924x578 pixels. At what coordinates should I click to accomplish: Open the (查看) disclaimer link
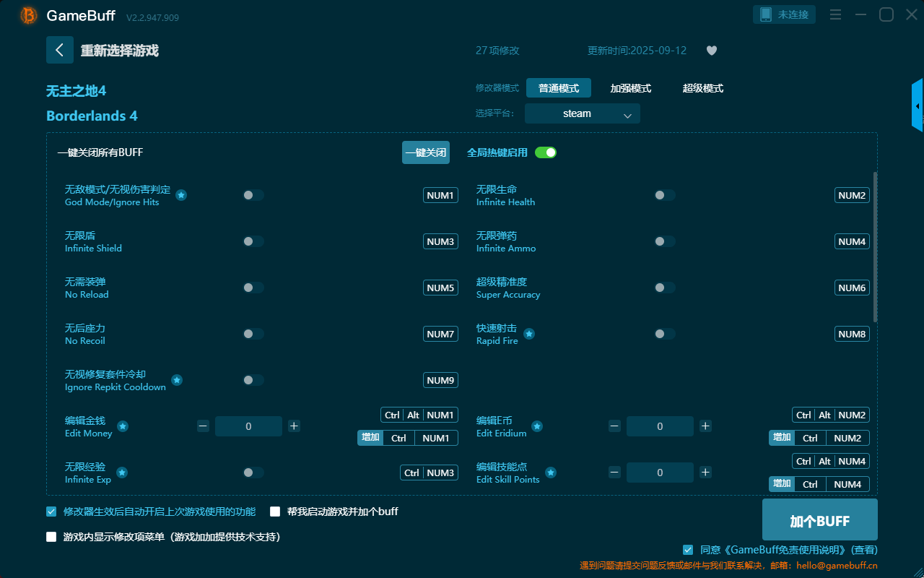point(864,550)
